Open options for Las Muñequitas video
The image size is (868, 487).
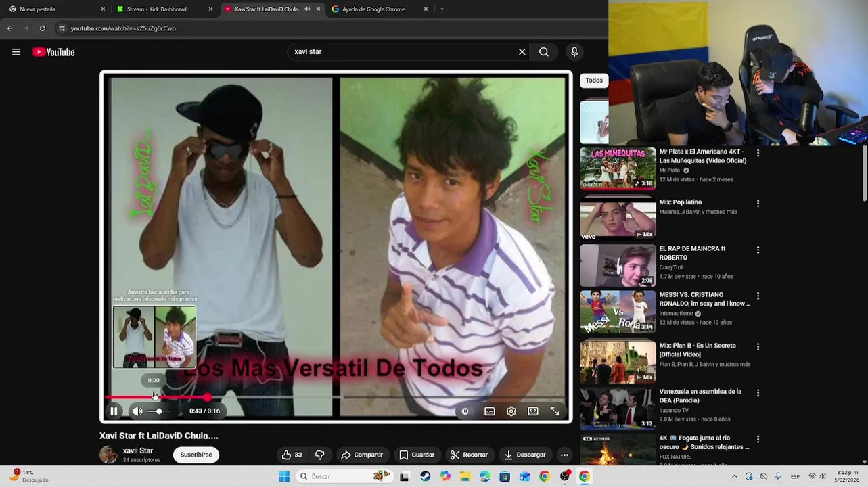758,154
